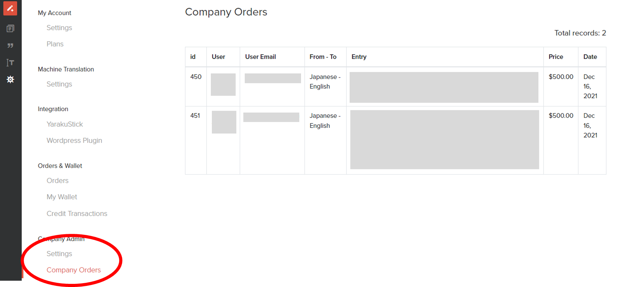The height and width of the screenshot is (287, 644).
Task: Open the documents icon in sidebar
Action: 10,28
